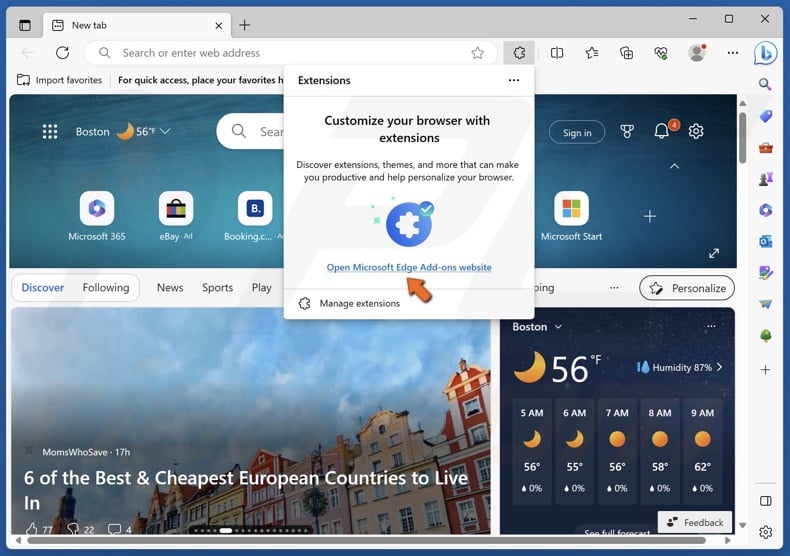Click the Personalize button
Viewport: 790px width, 556px height.
(x=687, y=288)
